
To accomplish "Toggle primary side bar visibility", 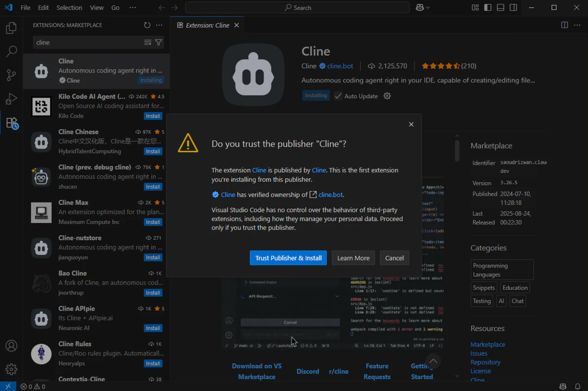I will 488,7.
